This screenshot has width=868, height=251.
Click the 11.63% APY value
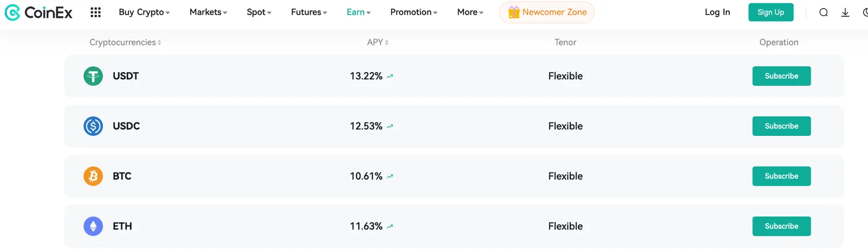(x=366, y=226)
